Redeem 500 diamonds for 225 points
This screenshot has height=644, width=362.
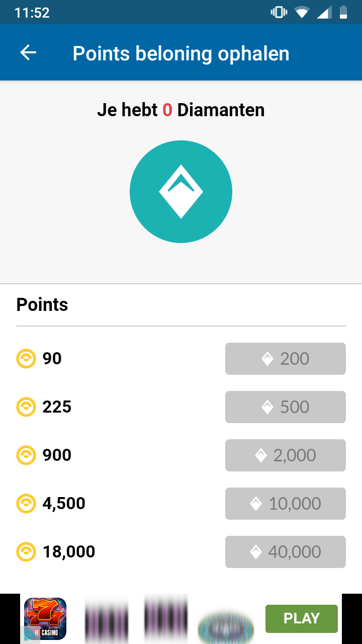coord(285,407)
